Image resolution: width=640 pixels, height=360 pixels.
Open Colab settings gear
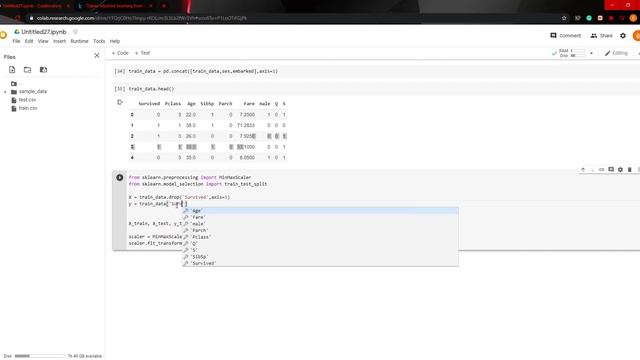pos(623,36)
